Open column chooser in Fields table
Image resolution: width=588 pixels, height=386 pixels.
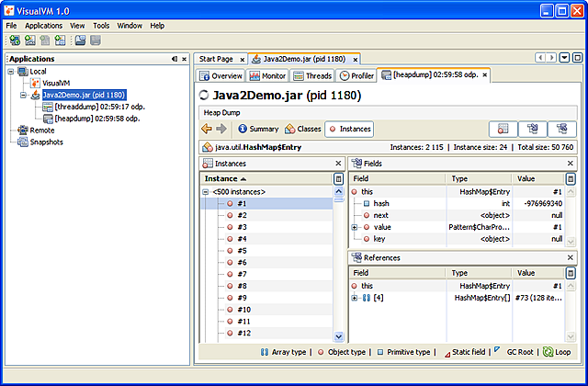click(x=571, y=179)
